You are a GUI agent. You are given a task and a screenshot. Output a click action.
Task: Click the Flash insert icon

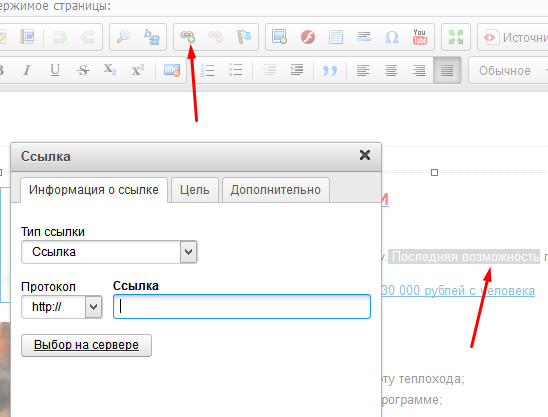click(308, 37)
